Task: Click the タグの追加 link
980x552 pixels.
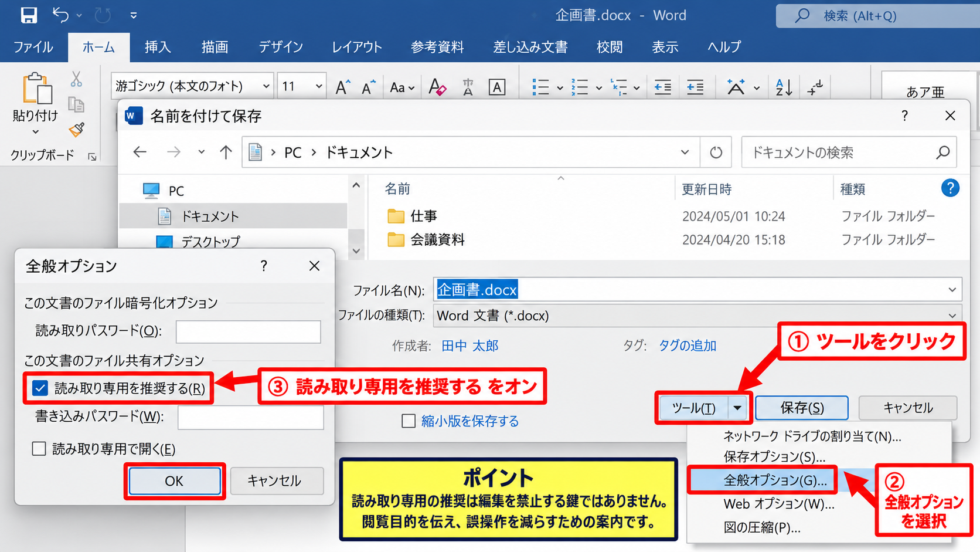Action: click(x=688, y=346)
